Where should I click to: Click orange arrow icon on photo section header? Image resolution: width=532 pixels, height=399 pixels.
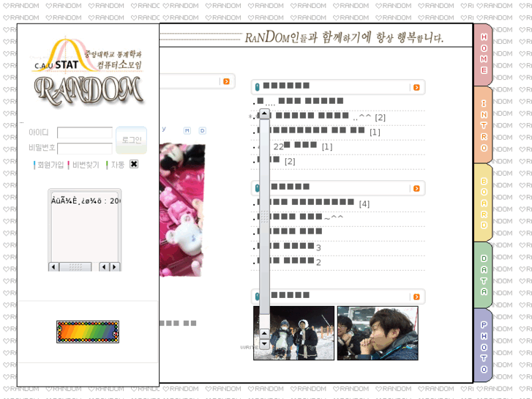pos(416,297)
